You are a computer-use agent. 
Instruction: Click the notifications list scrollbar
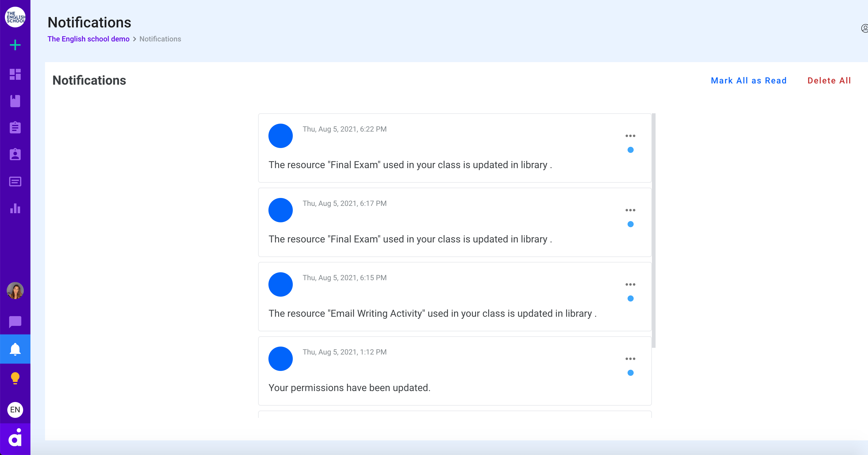click(x=654, y=230)
